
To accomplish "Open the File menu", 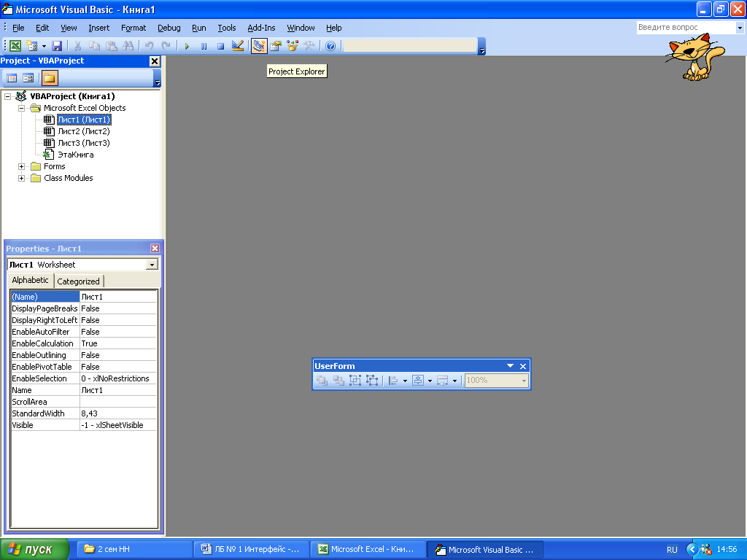I will click(18, 28).
